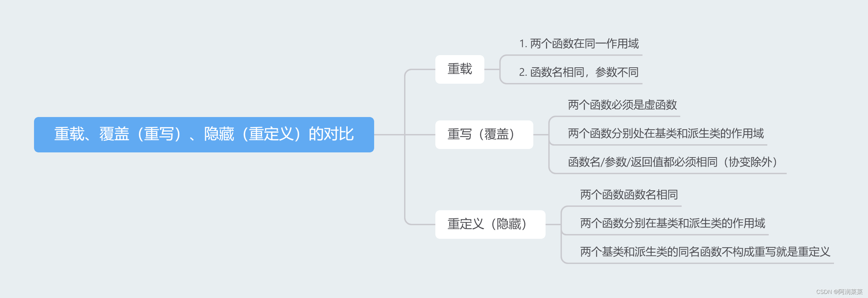The height and width of the screenshot is (298, 868).
Task: Select the subtopic 两个函数函数名相同
Action: 629,195
